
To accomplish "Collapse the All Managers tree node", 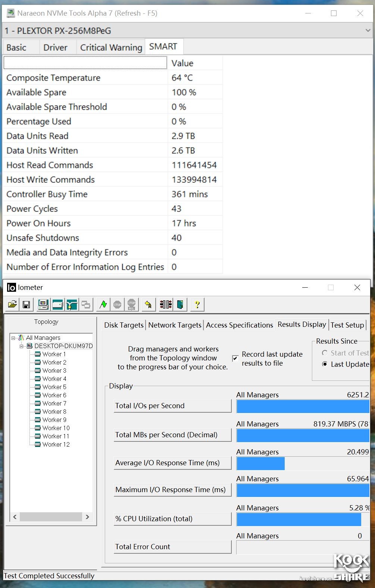I will pos(13,338).
